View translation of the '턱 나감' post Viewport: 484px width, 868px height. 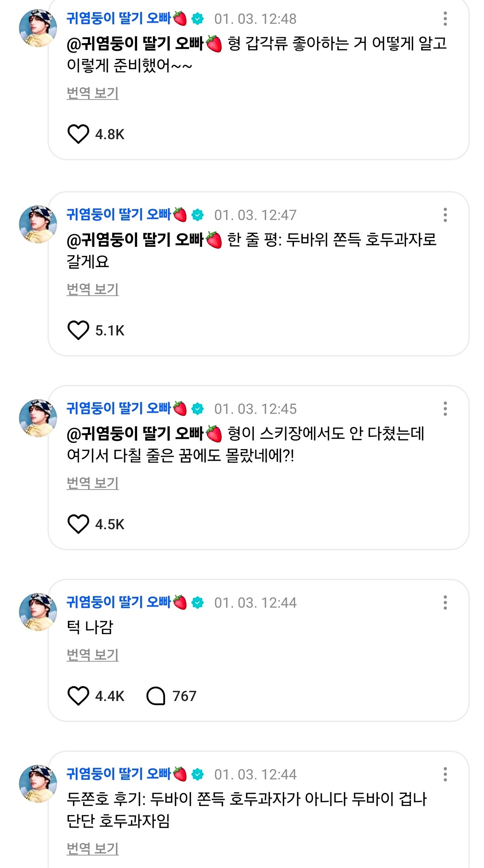click(92, 655)
